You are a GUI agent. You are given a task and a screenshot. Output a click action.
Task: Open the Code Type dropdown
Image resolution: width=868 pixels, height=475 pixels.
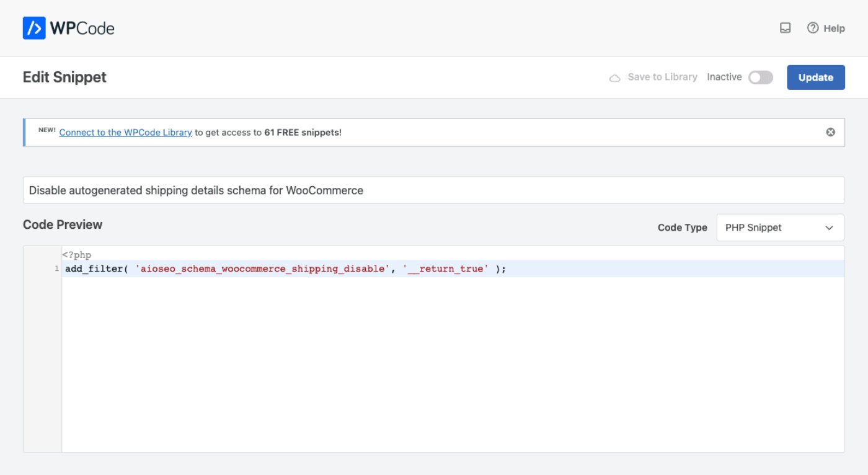780,228
